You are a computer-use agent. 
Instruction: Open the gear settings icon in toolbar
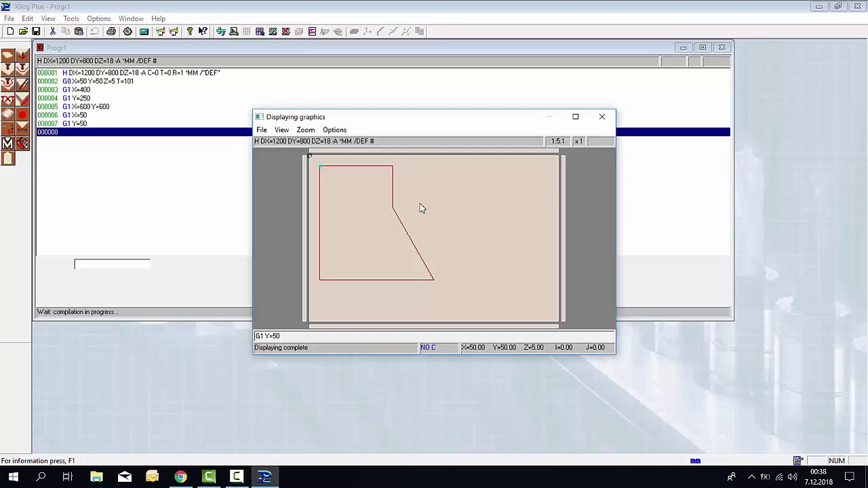(127, 31)
